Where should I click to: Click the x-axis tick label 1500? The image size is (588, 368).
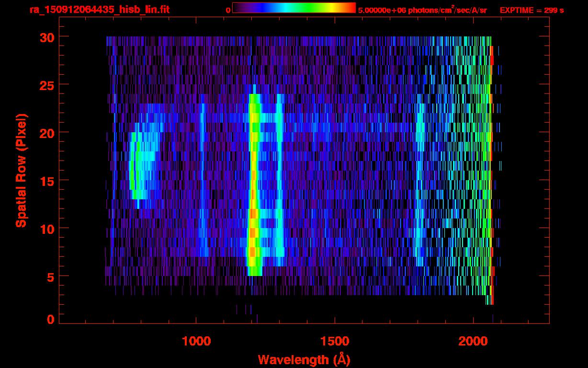pyautogui.click(x=335, y=341)
